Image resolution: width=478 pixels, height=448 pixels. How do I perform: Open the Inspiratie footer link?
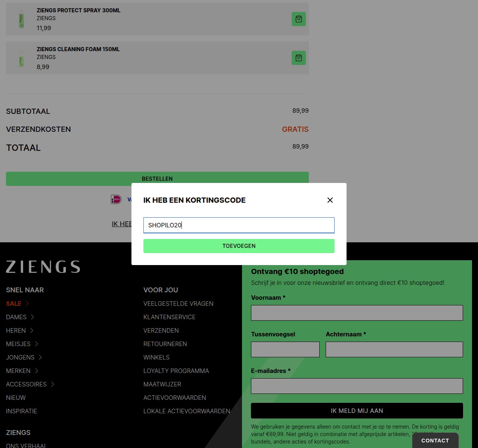pyautogui.click(x=21, y=411)
